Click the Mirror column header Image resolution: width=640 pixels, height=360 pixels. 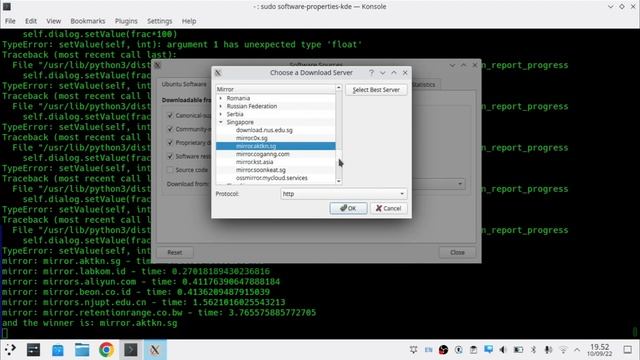pyautogui.click(x=276, y=89)
